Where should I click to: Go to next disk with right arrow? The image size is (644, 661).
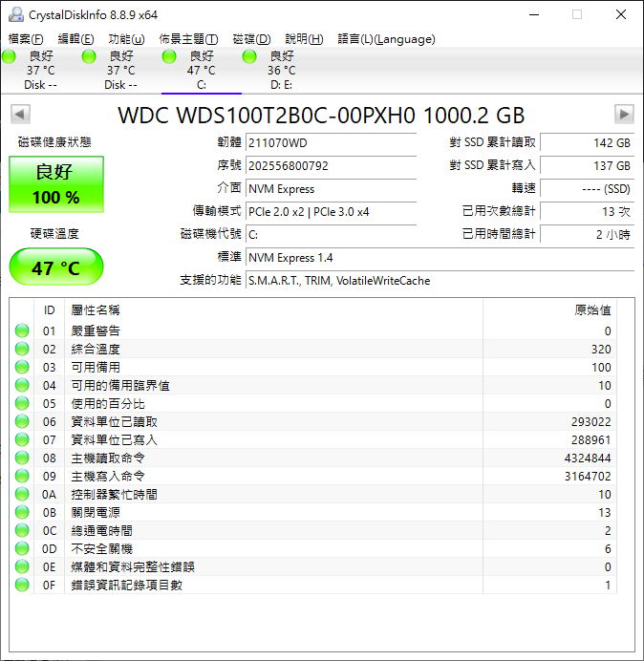pos(624,114)
